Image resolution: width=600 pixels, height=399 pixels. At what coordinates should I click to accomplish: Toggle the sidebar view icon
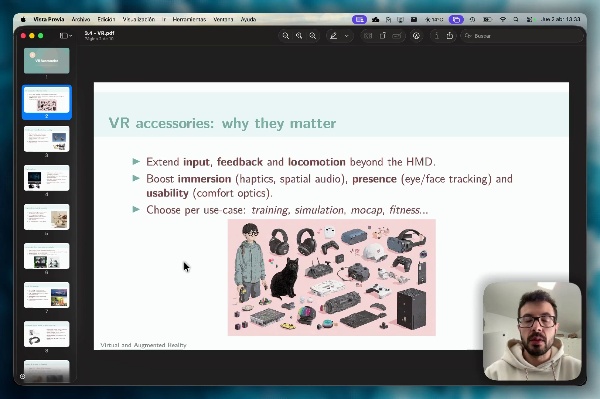pos(63,36)
